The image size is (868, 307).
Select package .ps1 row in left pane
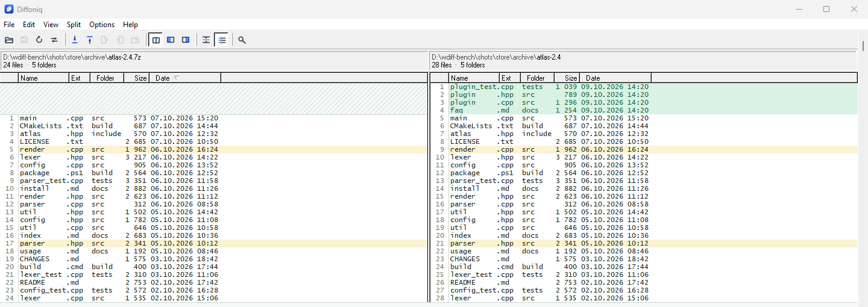coord(213,173)
